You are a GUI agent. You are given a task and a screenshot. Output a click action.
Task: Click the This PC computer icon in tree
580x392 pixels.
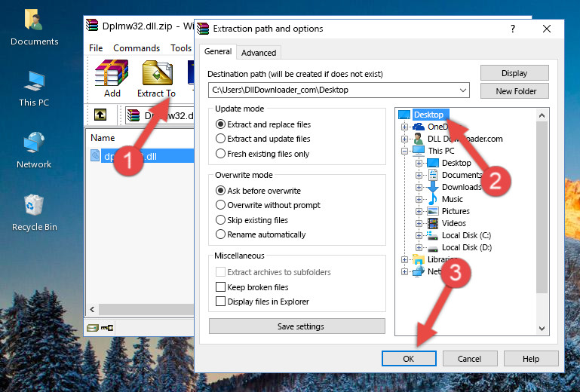(x=419, y=151)
